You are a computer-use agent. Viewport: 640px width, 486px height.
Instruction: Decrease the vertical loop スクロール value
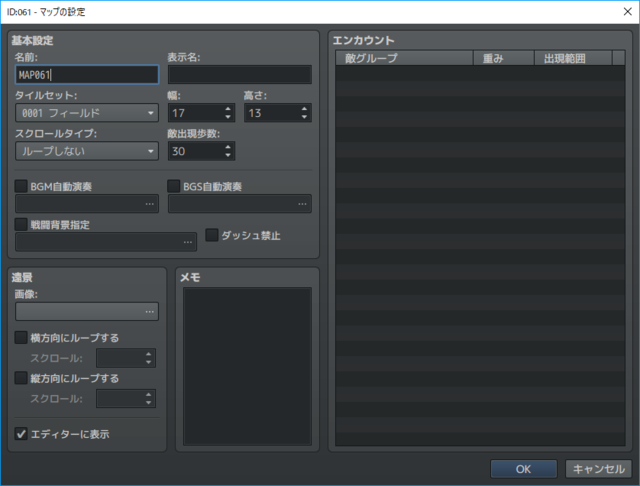pyautogui.click(x=149, y=403)
